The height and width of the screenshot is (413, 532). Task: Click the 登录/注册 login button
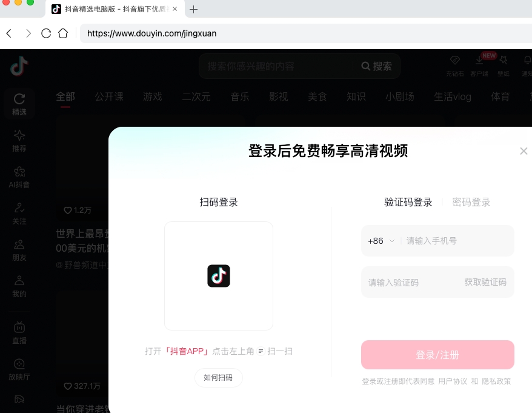coord(437,355)
